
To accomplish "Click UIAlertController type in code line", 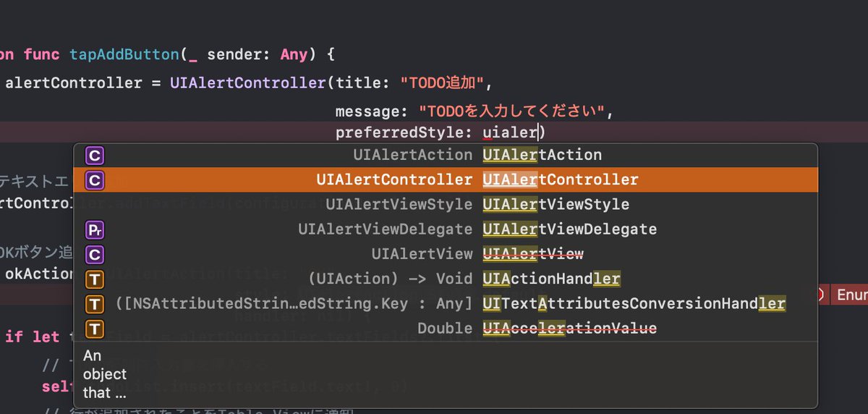I will point(248,83).
